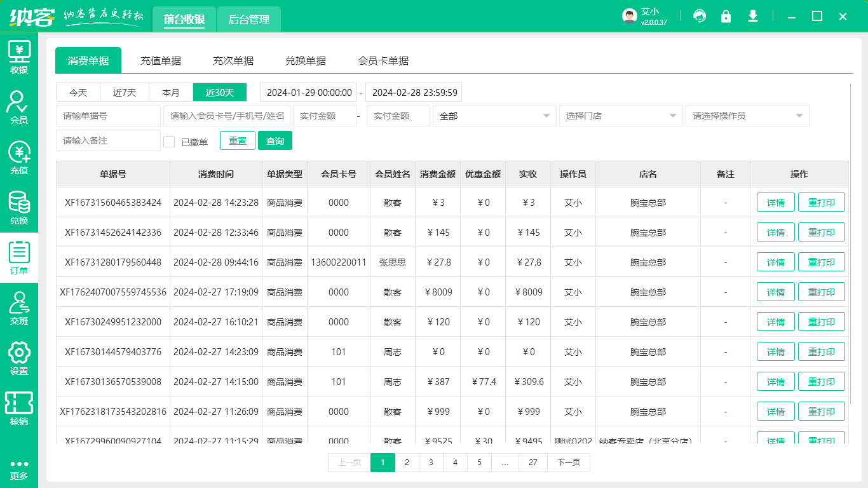View 详情 for the ¥8009 order
This screenshot has height=488, width=868.
(776, 292)
